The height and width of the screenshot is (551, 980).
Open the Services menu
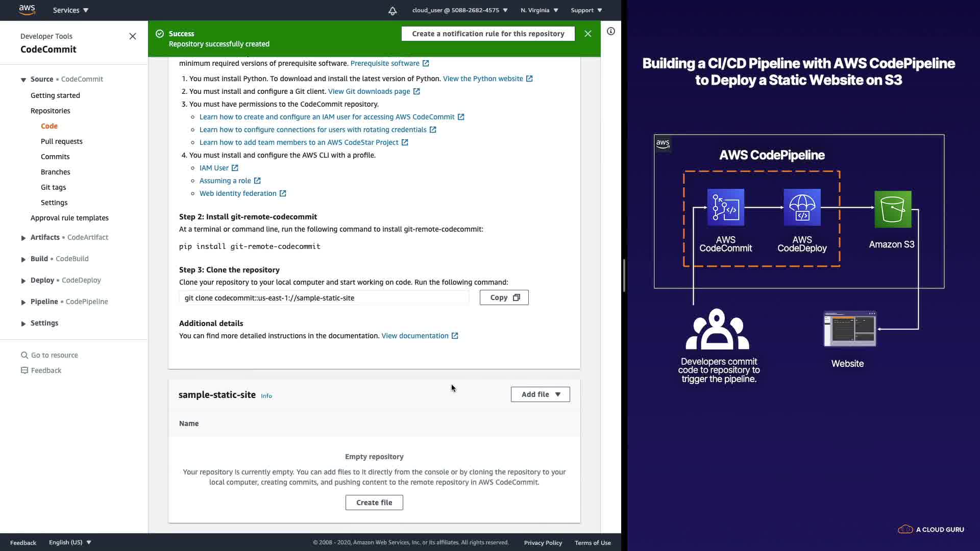pyautogui.click(x=70, y=10)
